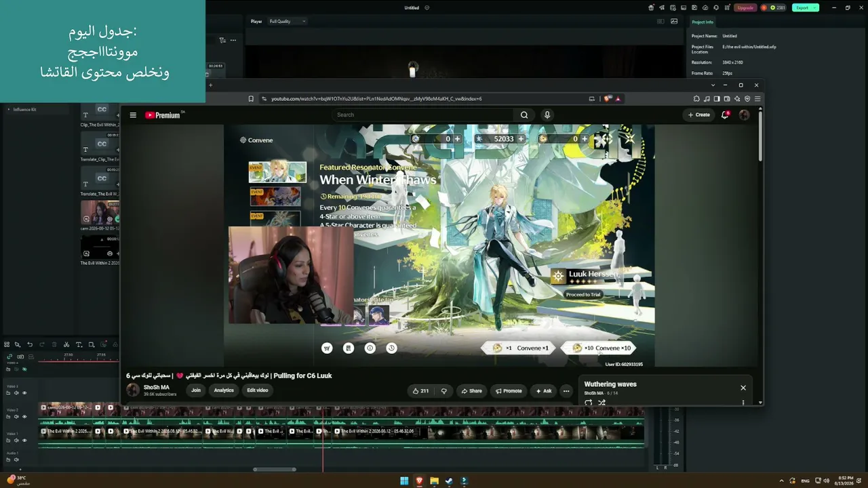Click the Edit video button
The height and width of the screenshot is (488, 868).
258,390
